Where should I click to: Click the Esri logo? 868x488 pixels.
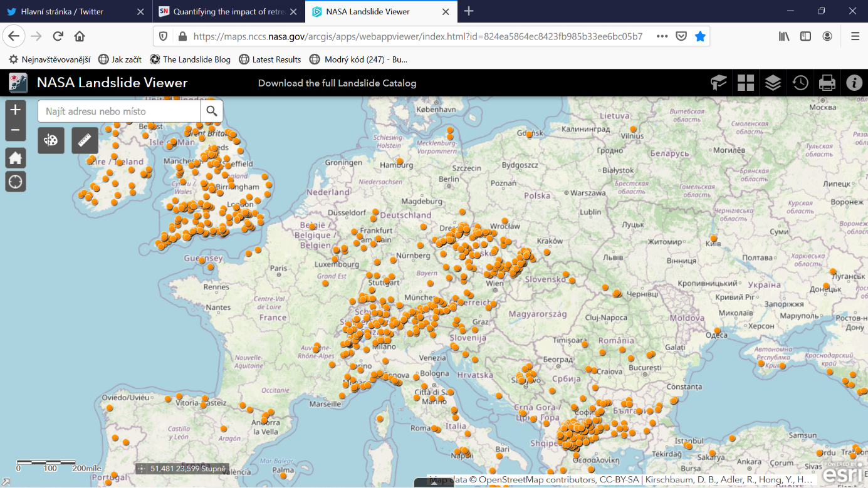pyautogui.click(x=844, y=475)
